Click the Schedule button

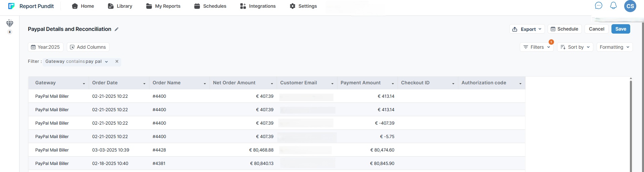(564, 29)
